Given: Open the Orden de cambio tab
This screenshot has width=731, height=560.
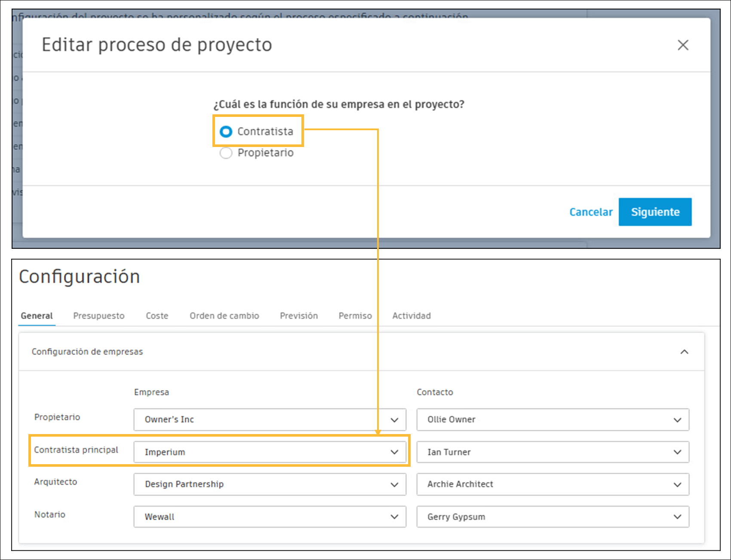Looking at the screenshot, I should 224,315.
